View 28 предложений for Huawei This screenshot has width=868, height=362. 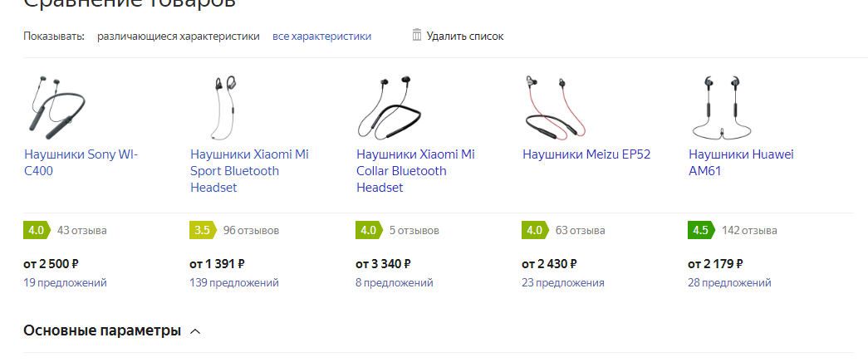[729, 283]
